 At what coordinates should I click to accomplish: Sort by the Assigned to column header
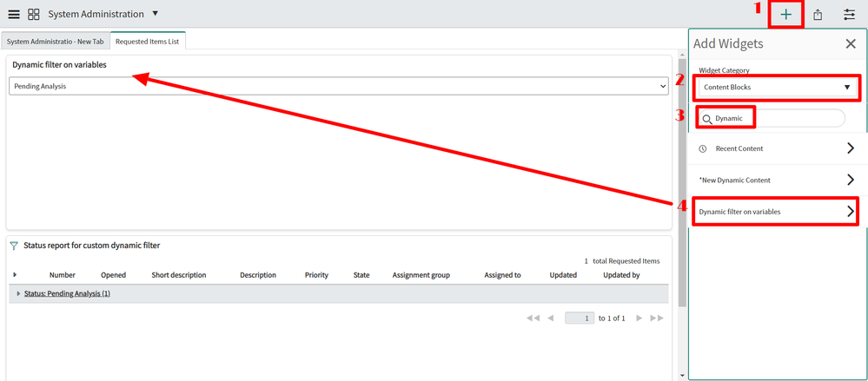click(503, 275)
